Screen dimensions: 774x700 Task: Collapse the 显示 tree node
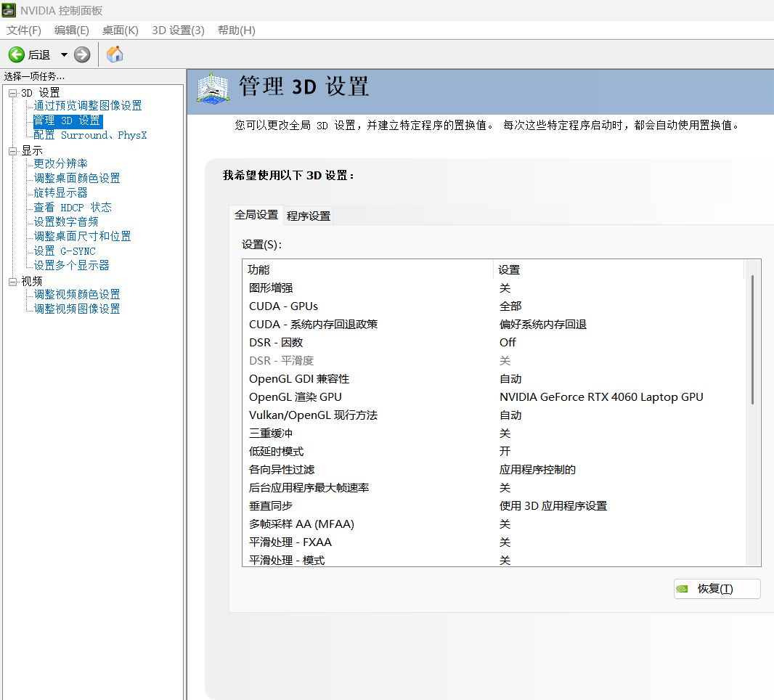(x=13, y=151)
